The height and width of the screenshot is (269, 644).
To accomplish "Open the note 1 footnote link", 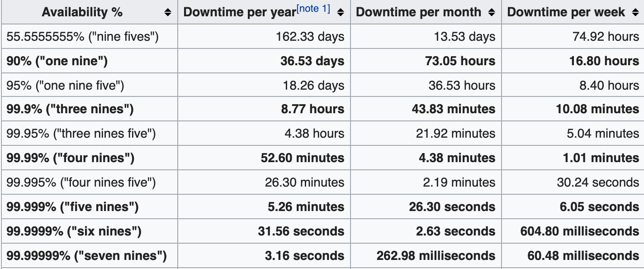I will [313, 9].
